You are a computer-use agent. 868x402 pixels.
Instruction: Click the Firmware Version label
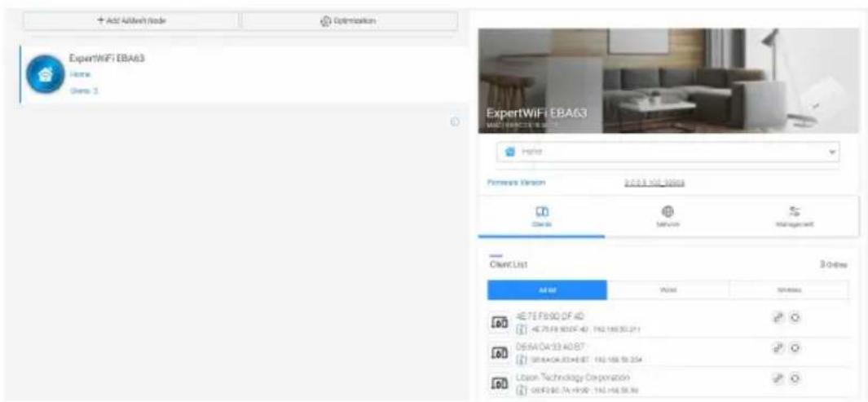[516, 182]
